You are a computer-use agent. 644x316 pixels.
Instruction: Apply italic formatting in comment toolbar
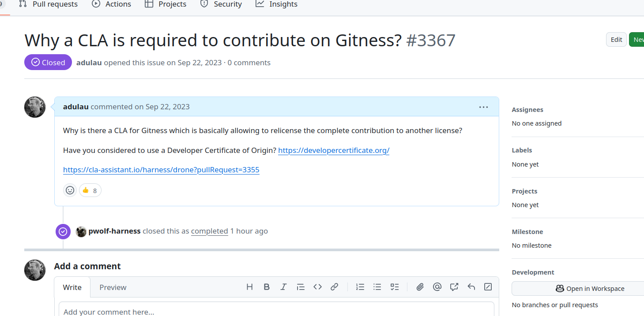(x=283, y=287)
